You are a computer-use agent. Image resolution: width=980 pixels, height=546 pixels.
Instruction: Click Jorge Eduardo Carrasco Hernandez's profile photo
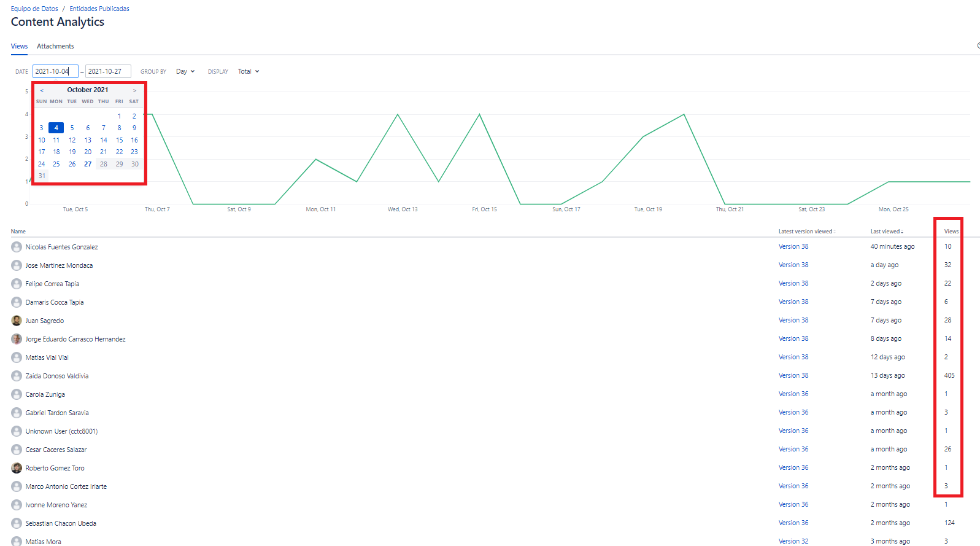(17, 339)
